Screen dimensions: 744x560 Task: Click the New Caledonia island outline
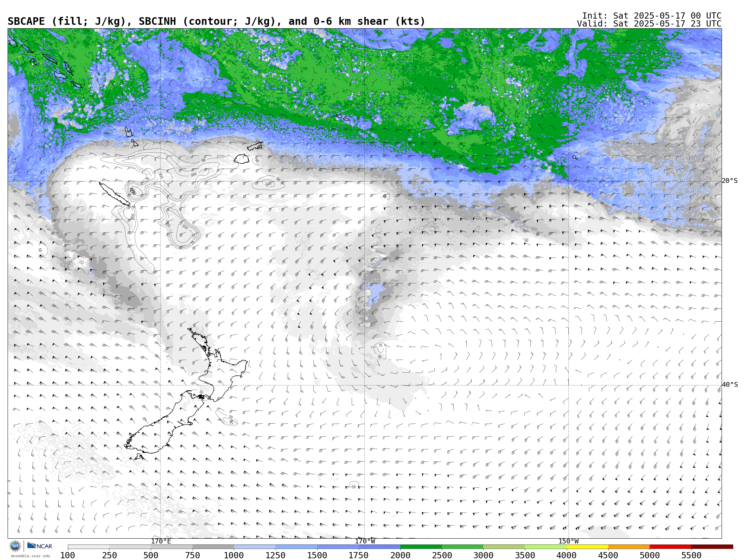tap(114, 194)
